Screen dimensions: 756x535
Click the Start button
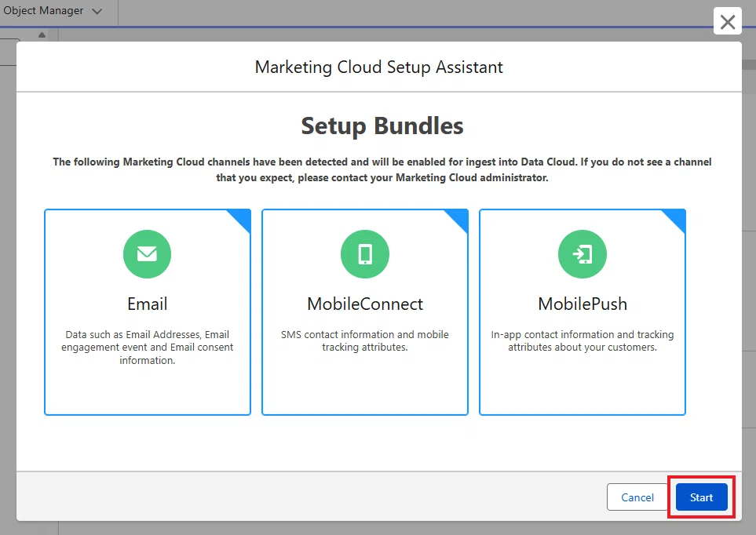click(701, 497)
